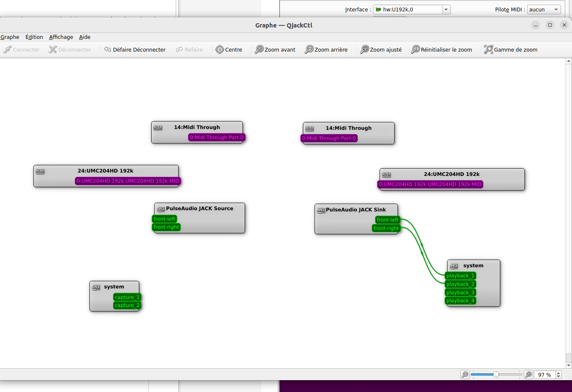Click the graph scrollbar's down arrow

coord(569,365)
